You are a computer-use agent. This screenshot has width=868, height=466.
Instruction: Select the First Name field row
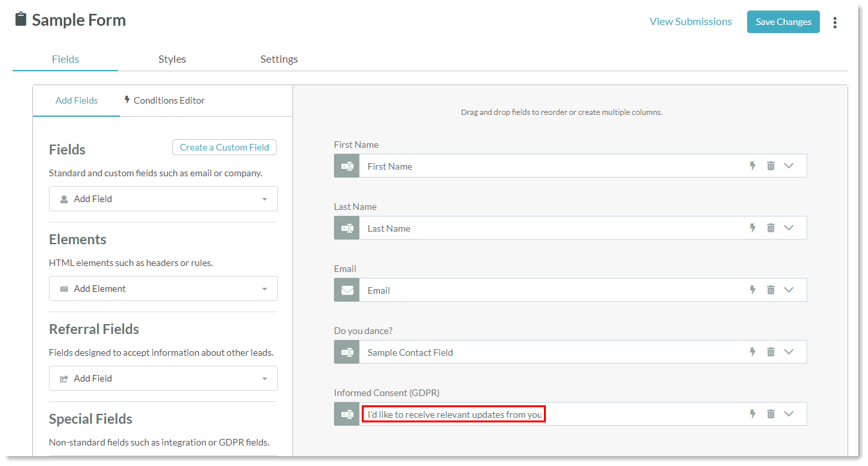click(570, 166)
